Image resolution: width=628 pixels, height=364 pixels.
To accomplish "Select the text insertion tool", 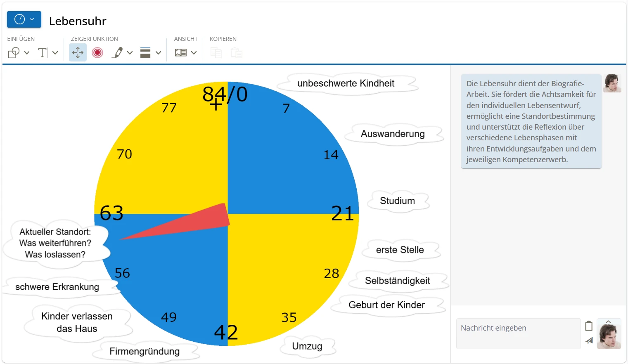I will 43,52.
